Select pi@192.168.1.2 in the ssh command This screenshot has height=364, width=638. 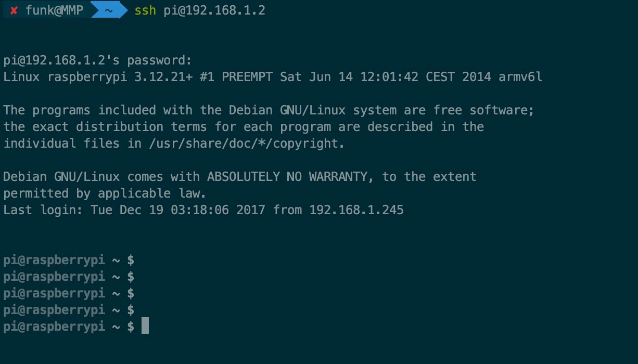coord(214,10)
